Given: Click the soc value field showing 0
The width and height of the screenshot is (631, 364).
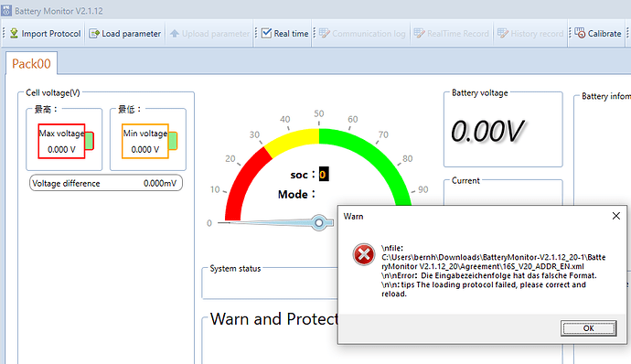Looking at the screenshot, I should click(324, 175).
